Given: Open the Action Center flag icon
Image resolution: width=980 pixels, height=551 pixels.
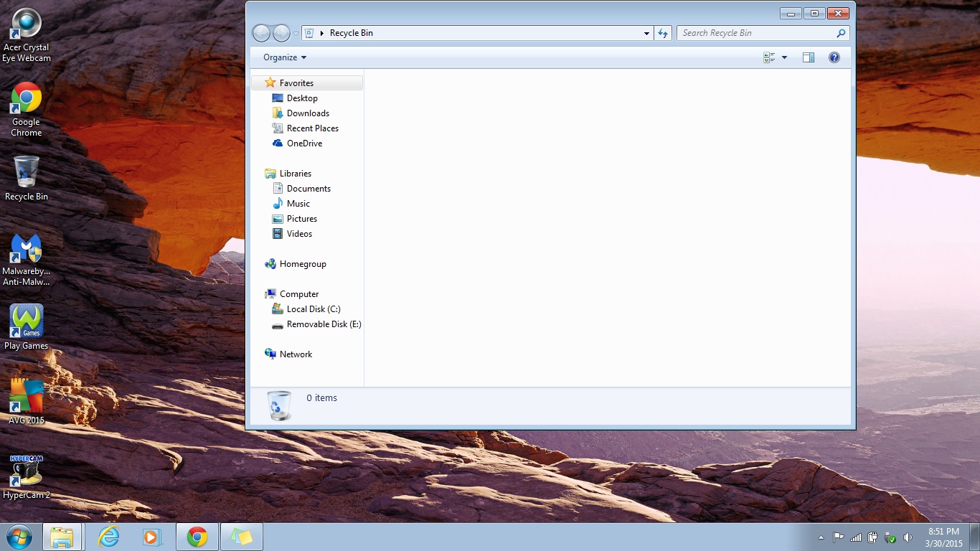Looking at the screenshot, I should coord(838,537).
